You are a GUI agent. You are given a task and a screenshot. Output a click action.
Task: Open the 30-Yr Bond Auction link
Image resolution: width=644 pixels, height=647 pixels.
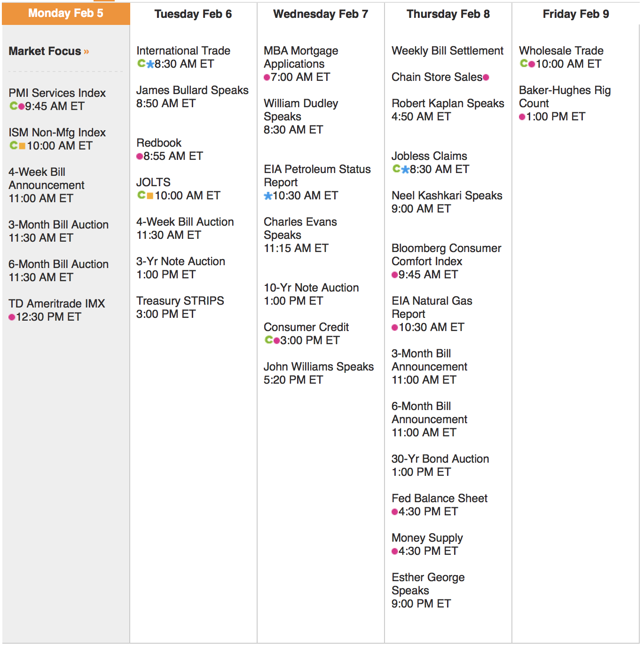[440, 459]
